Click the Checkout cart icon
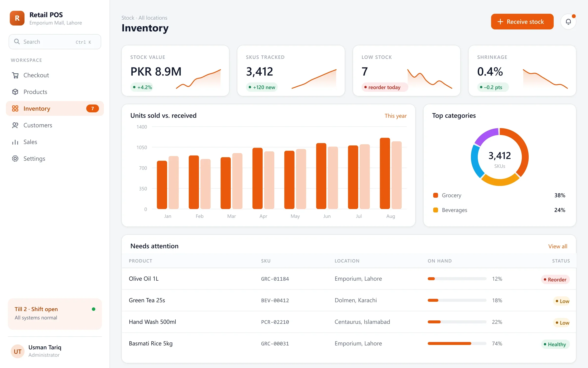Image resolution: width=588 pixels, height=368 pixels. pos(15,75)
